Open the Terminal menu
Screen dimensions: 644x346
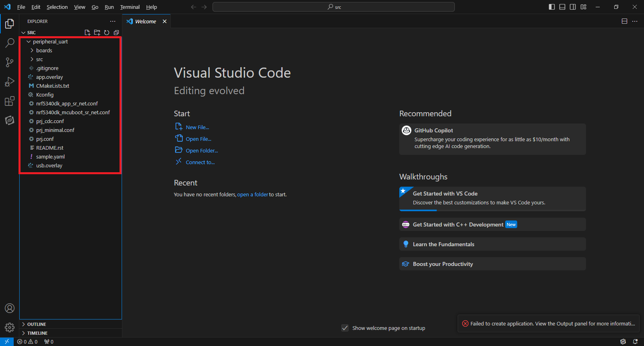pyautogui.click(x=130, y=7)
